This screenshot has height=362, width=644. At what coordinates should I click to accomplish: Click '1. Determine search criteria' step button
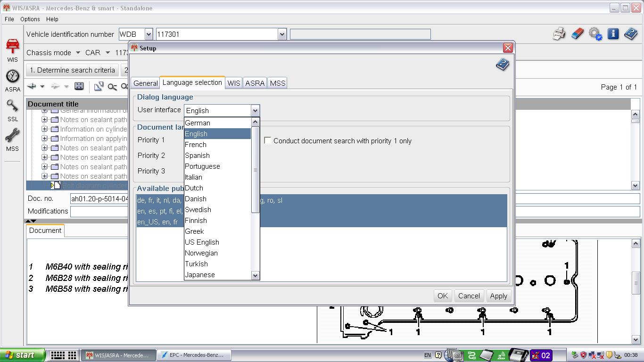coord(73,70)
